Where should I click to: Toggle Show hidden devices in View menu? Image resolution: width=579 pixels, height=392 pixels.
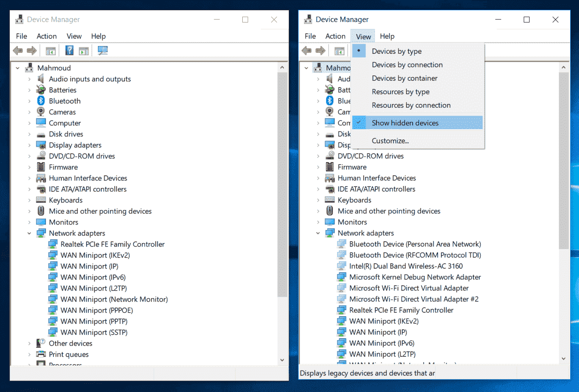coord(417,123)
